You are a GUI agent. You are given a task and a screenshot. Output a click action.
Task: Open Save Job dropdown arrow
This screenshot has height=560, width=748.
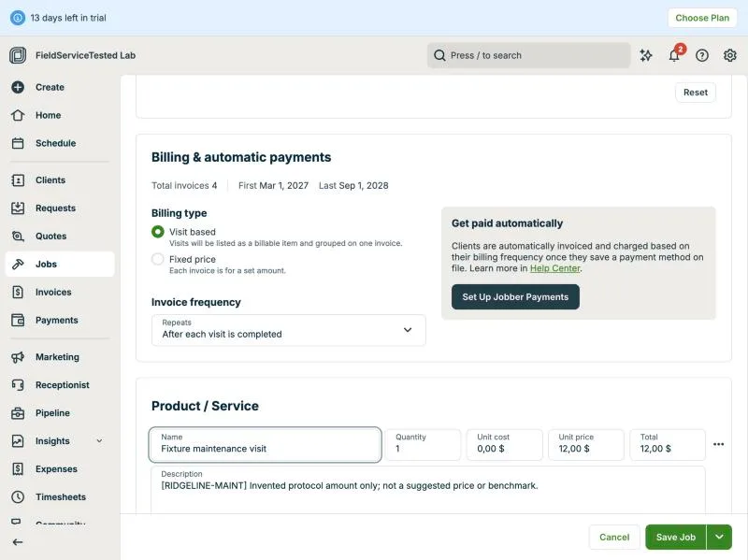pos(719,538)
